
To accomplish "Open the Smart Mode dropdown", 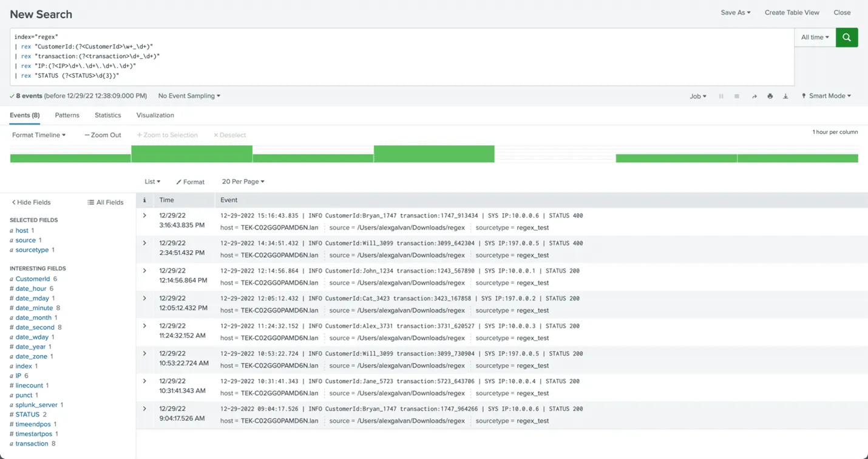I will (x=826, y=96).
